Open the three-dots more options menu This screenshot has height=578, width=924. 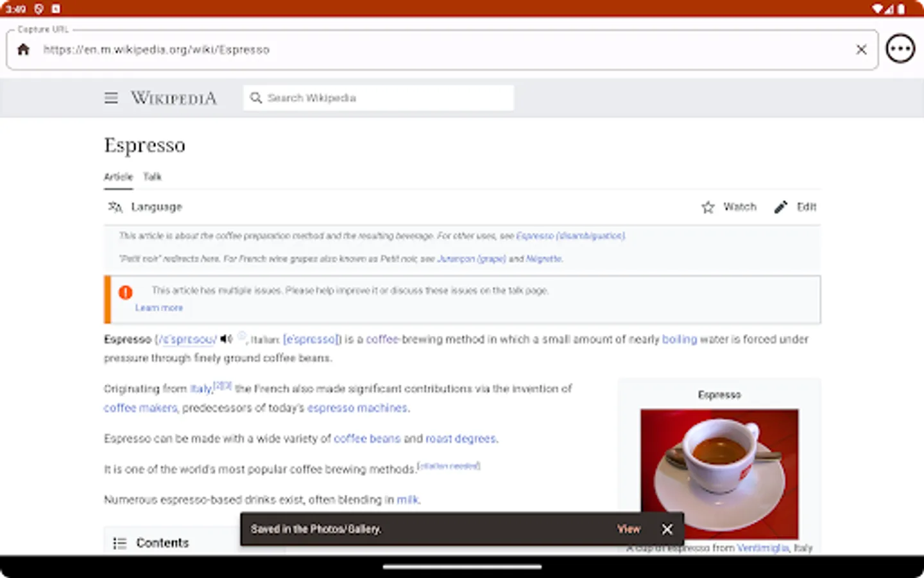pyautogui.click(x=900, y=49)
